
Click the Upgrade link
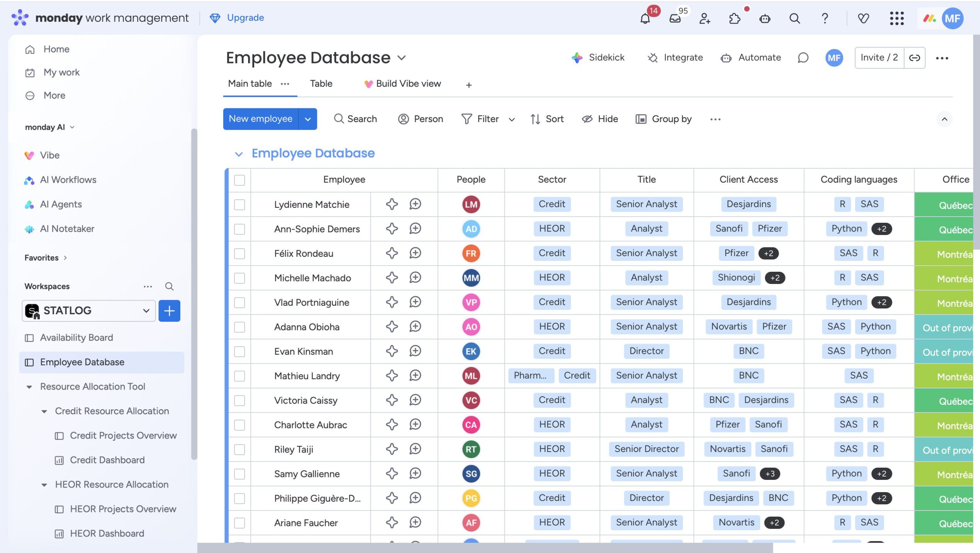(237, 18)
